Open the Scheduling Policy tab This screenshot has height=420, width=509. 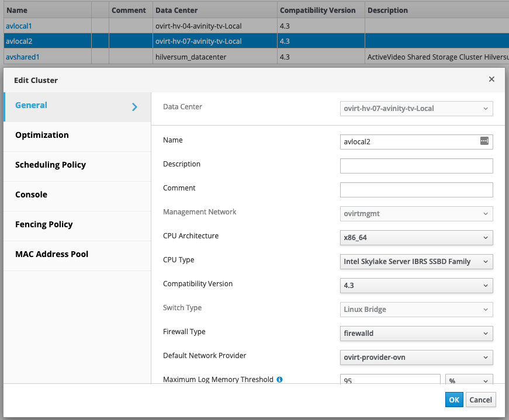[x=50, y=165]
